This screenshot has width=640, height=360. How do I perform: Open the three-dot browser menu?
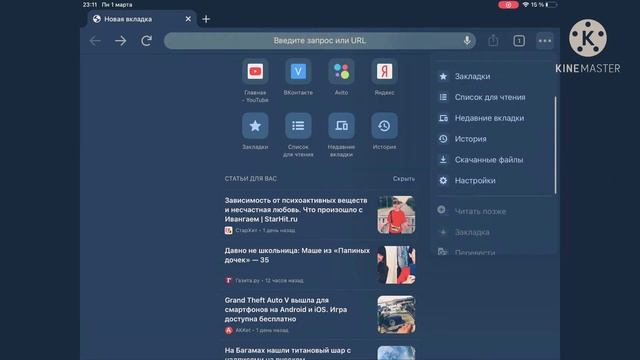coord(545,41)
